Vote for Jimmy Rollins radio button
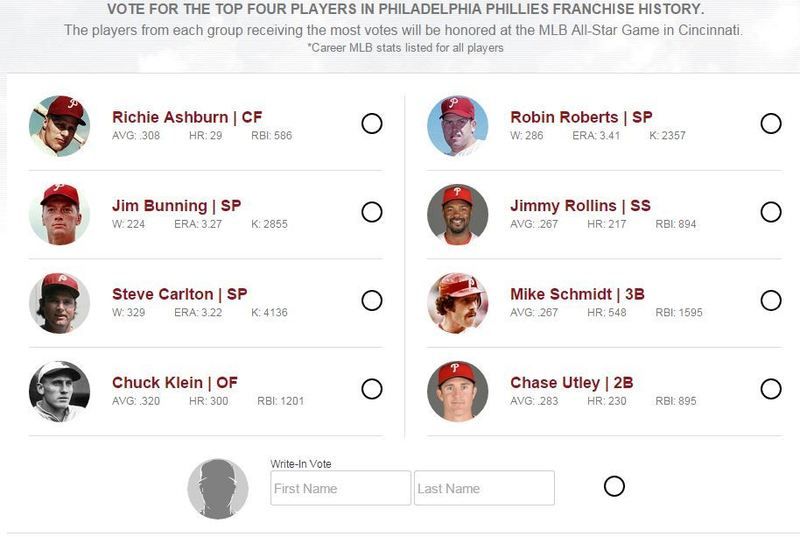Screen dimensions: 800x537 click(771, 212)
